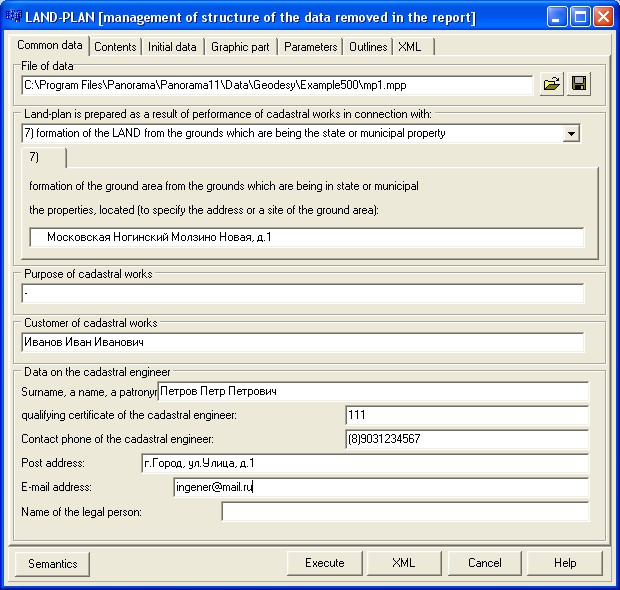Click the floppy disk save icon
The height and width of the screenshot is (590, 620).
click(578, 85)
